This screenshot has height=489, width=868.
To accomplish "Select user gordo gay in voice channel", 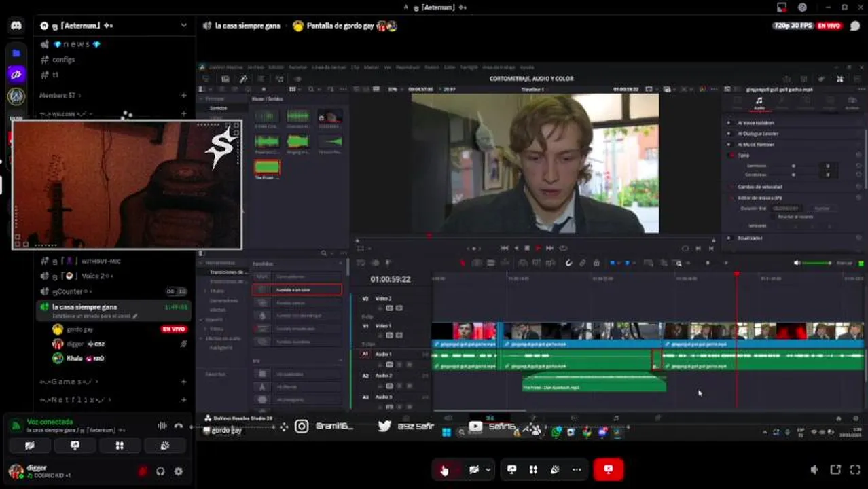I will 80,329.
